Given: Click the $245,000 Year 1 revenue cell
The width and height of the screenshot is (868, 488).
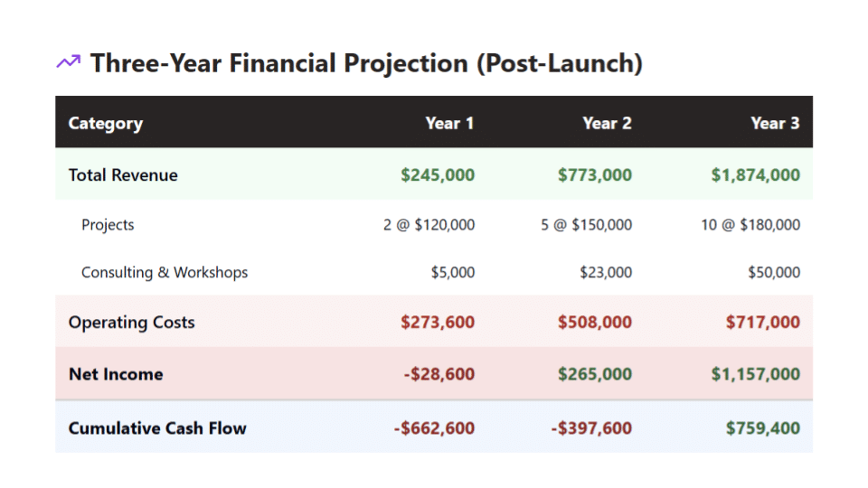Looking at the screenshot, I should click(438, 175).
